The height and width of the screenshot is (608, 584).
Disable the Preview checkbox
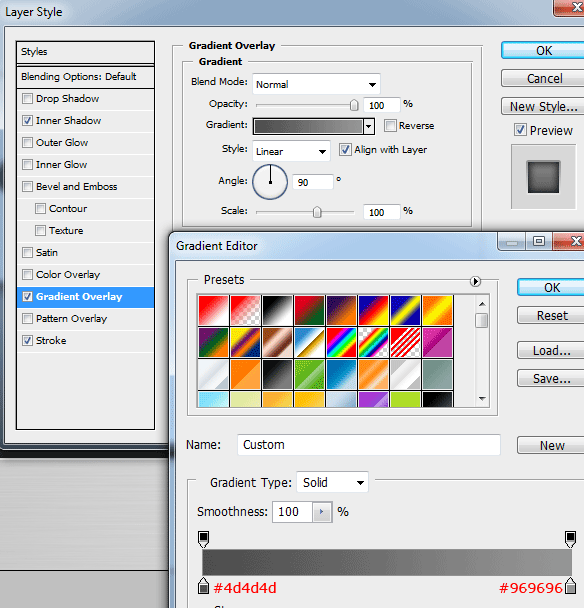click(520, 130)
